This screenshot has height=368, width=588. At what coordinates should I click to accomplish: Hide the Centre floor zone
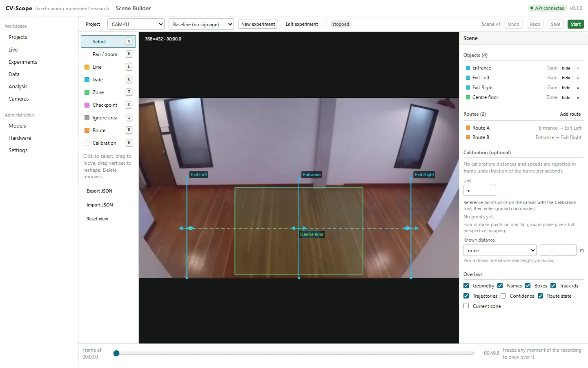point(566,98)
